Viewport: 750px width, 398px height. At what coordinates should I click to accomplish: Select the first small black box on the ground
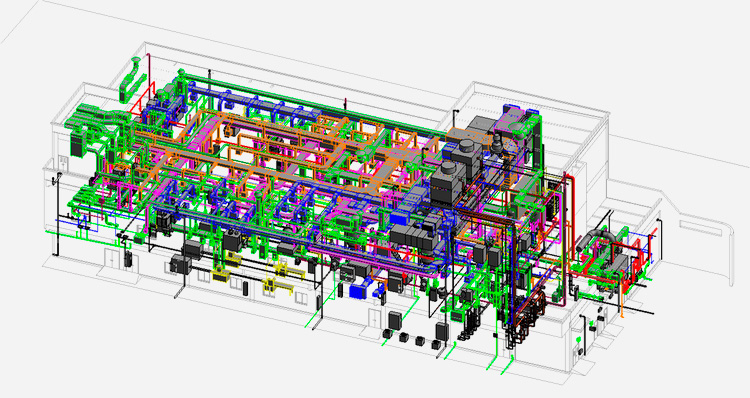tap(387, 332)
